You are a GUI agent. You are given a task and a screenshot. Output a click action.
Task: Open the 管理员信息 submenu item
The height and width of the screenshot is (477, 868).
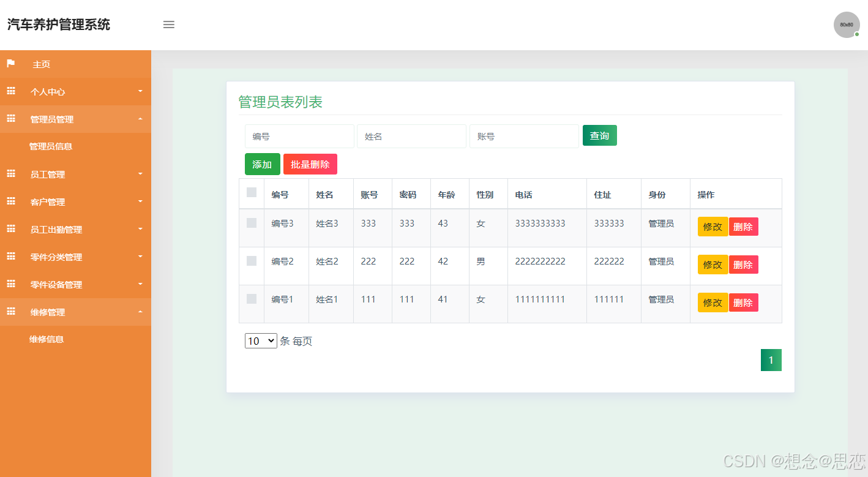(x=51, y=146)
